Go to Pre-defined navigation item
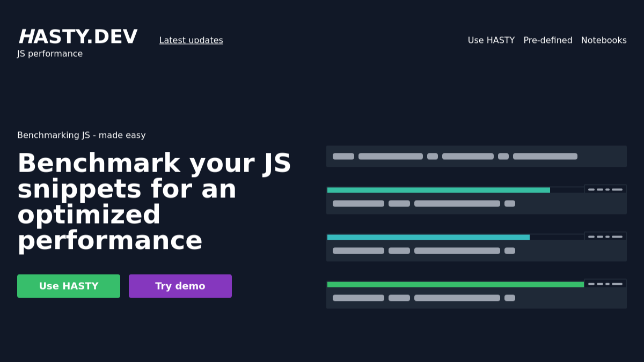The height and width of the screenshot is (362, 644). click(x=548, y=40)
